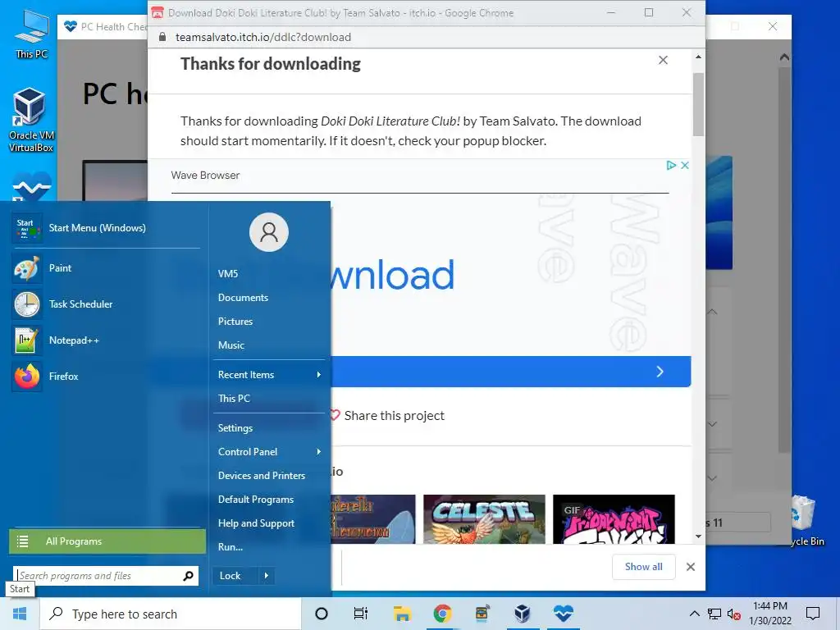Click the Chrome address bar URL

tap(263, 37)
